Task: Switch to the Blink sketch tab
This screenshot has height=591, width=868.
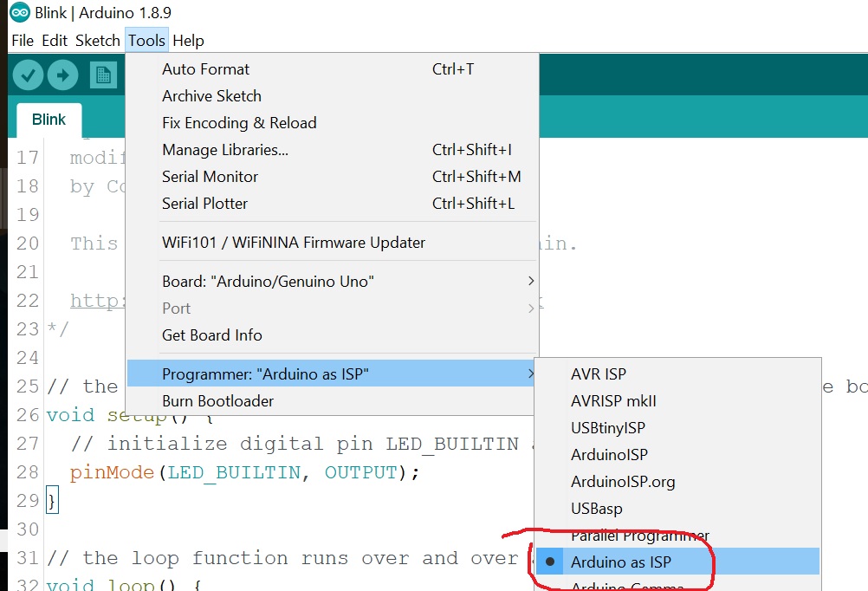Action: click(49, 120)
